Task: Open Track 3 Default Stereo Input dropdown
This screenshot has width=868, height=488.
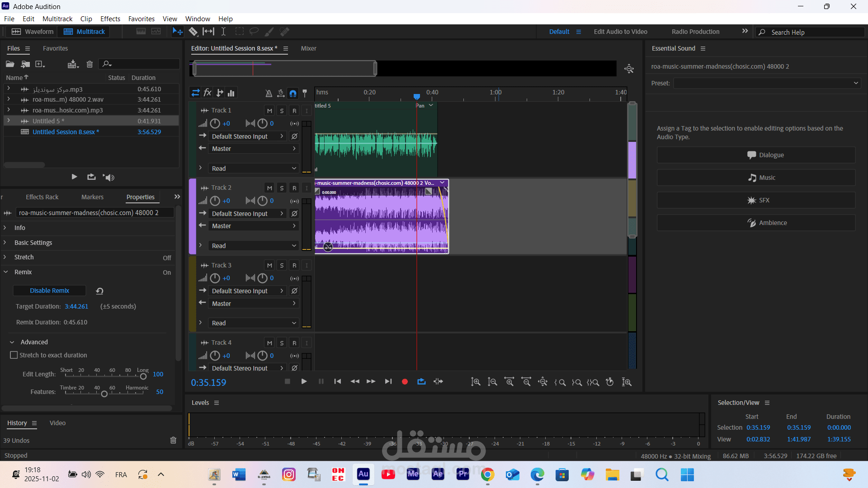Action: [248, 291]
